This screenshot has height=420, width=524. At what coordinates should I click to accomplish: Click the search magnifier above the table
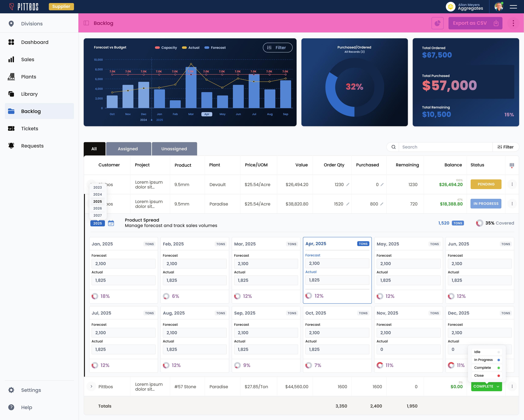(x=393, y=147)
